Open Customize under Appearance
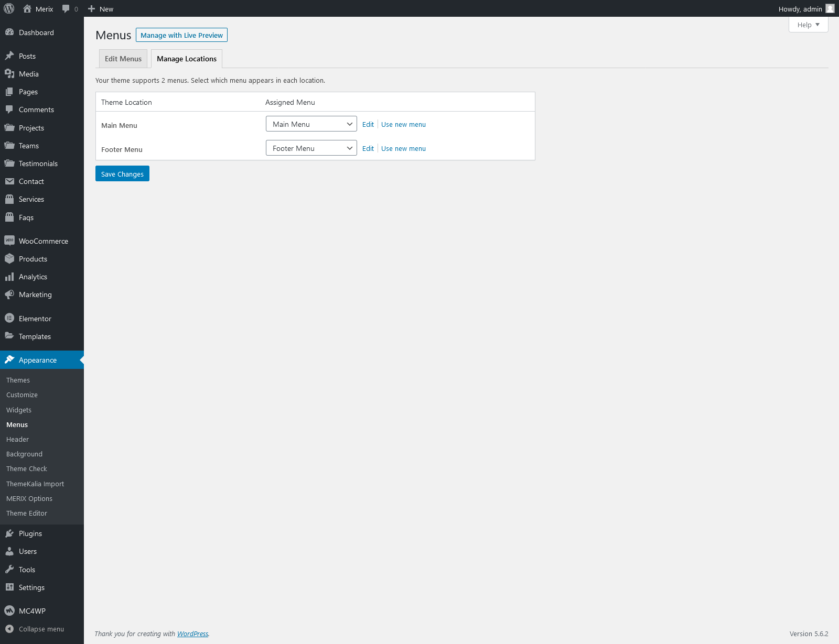 (x=22, y=395)
